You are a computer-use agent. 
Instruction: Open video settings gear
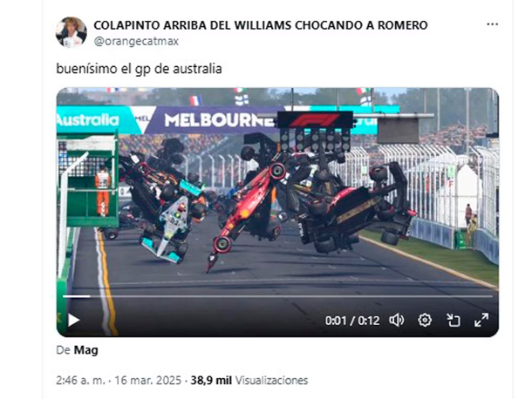pyautogui.click(x=425, y=320)
